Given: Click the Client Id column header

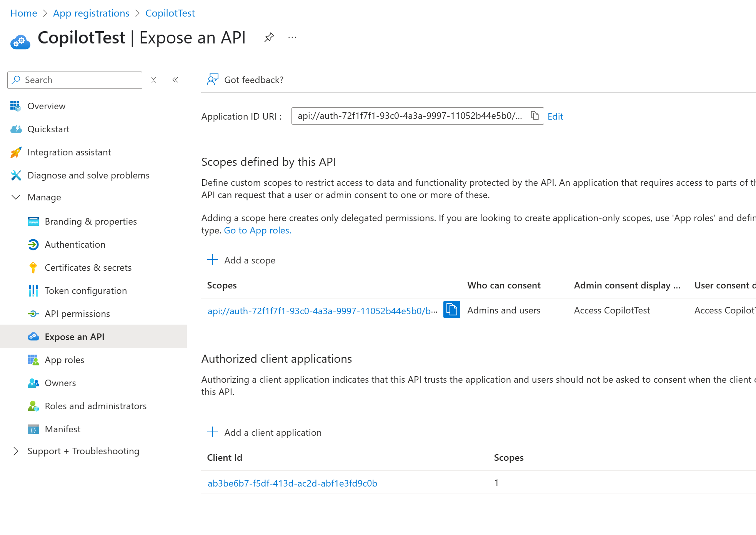Looking at the screenshot, I should (225, 458).
